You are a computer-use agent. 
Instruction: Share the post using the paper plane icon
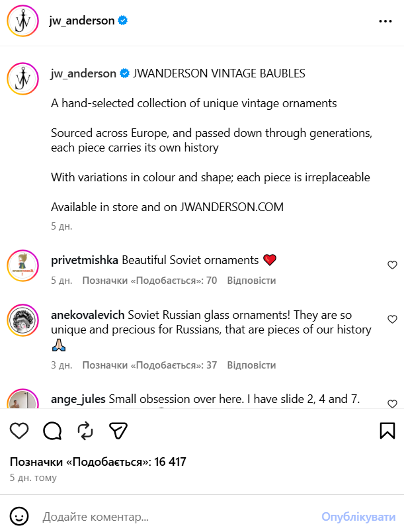pyautogui.click(x=118, y=431)
